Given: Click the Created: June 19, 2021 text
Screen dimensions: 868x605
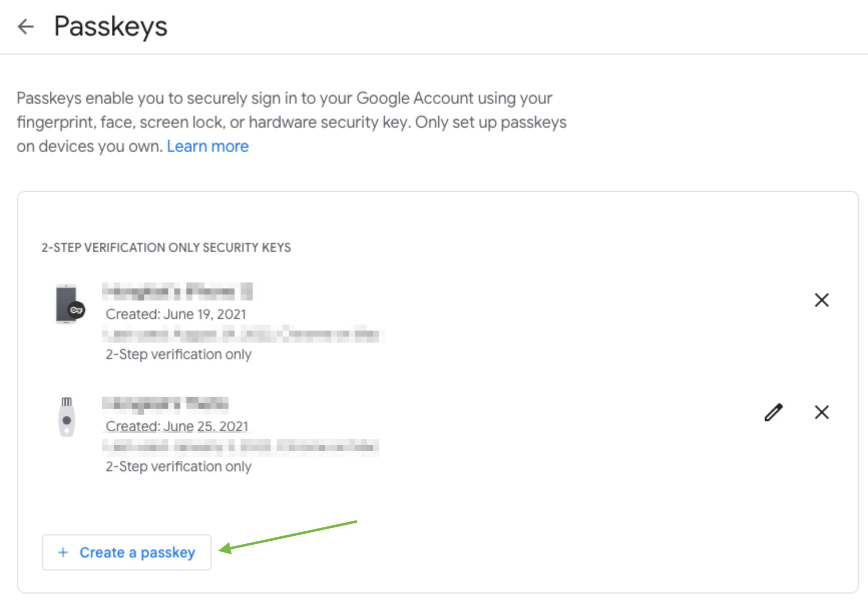Looking at the screenshot, I should [x=176, y=314].
